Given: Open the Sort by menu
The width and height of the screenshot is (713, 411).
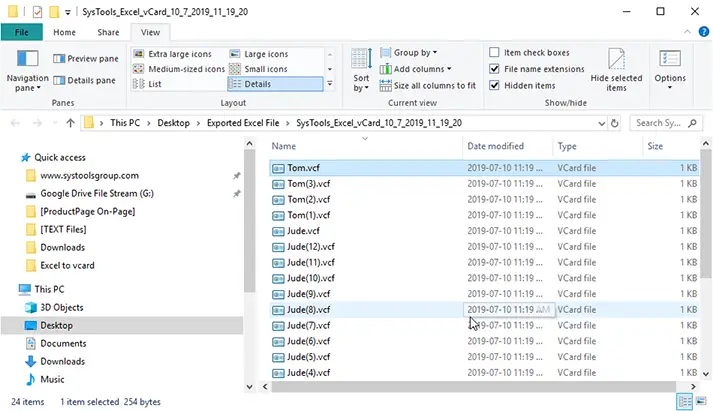Looking at the screenshot, I should (362, 70).
